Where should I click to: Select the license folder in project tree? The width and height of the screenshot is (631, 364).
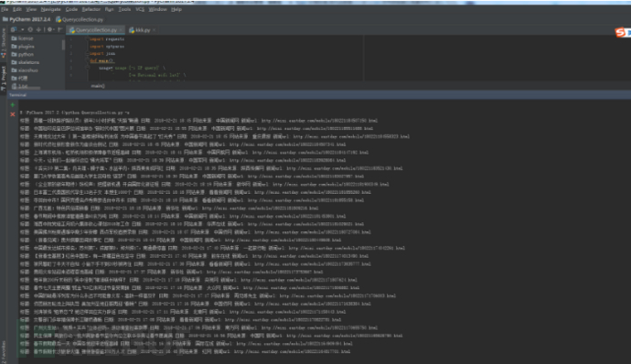click(23, 38)
